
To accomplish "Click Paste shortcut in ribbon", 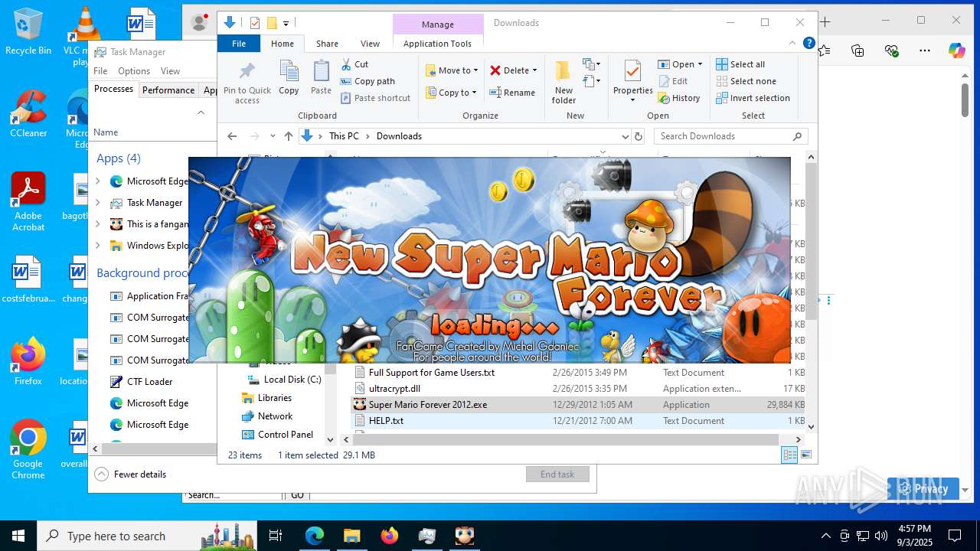I will (375, 98).
